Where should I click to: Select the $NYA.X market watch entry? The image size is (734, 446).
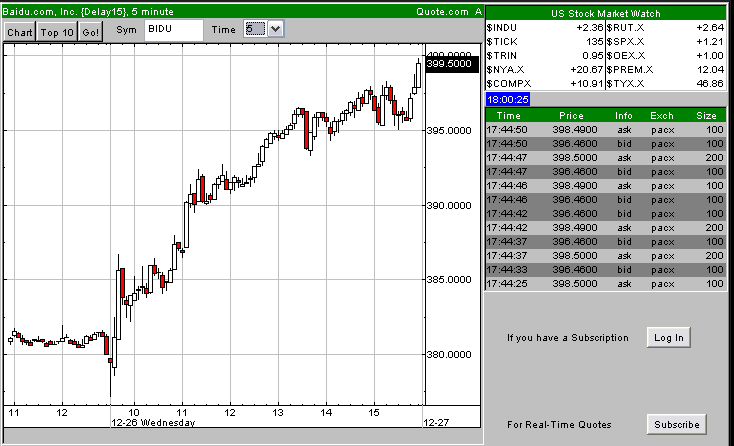click(x=545, y=70)
